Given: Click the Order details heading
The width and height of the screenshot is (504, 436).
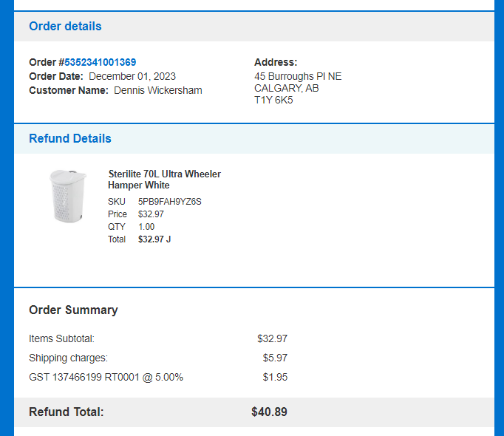Looking at the screenshot, I should coord(65,26).
